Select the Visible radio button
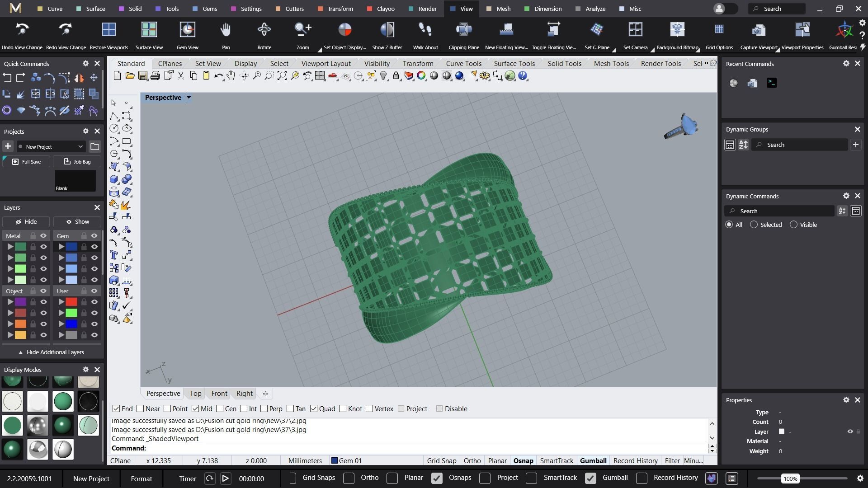This screenshot has width=868, height=488. coord(793,225)
